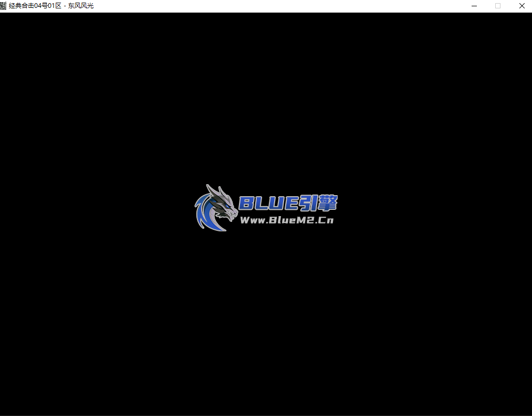The height and width of the screenshot is (416, 532).
Task: Click the greyed-out maximize button
Action: coord(498,6)
